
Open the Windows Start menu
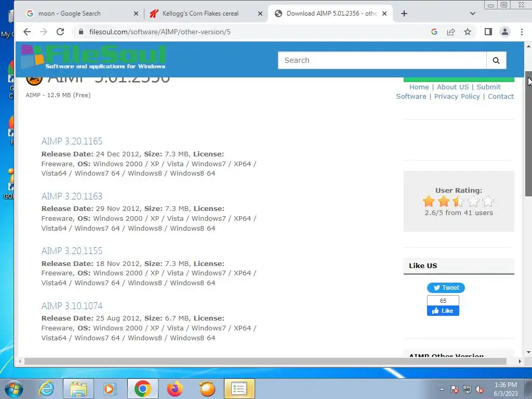pos(14,389)
